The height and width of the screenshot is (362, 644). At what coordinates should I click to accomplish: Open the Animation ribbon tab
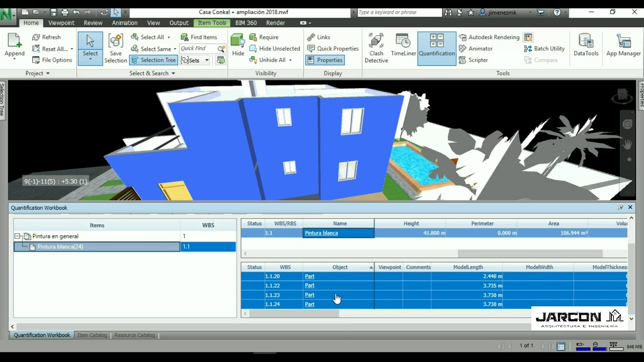125,23
